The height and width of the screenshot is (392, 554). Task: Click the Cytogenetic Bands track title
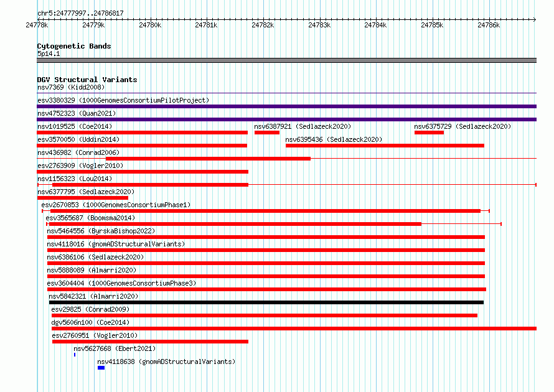coord(74,46)
